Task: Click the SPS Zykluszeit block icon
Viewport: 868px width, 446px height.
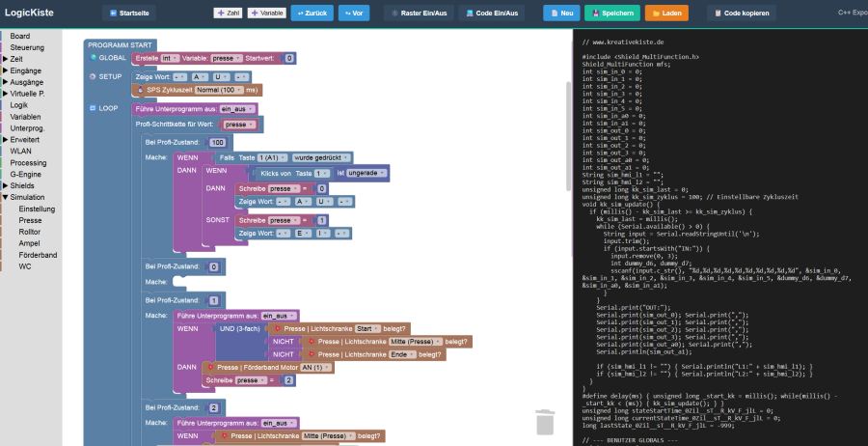Action: [x=140, y=90]
